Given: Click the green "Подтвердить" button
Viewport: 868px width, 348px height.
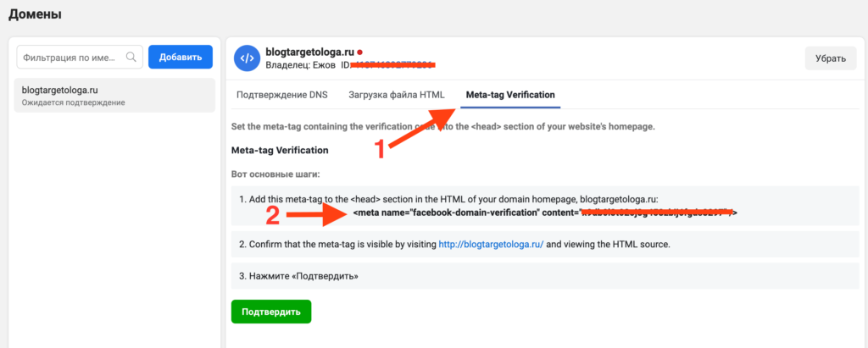Looking at the screenshot, I should [271, 312].
